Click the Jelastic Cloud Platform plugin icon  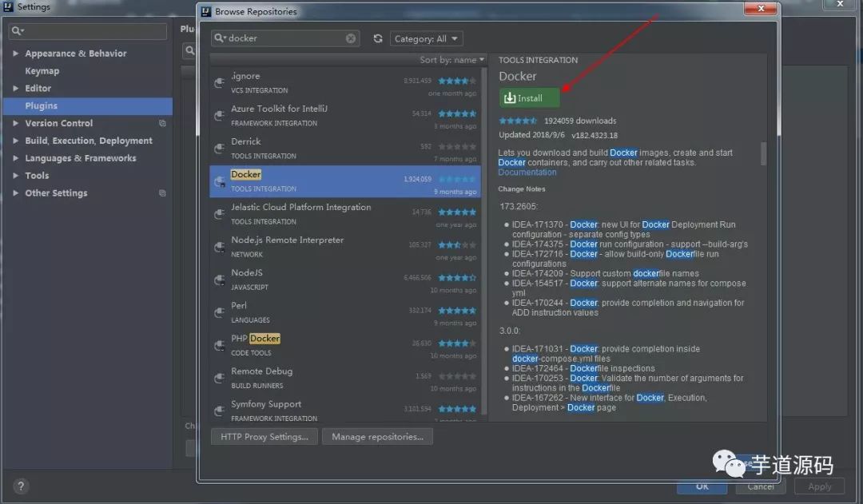[x=219, y=214]
